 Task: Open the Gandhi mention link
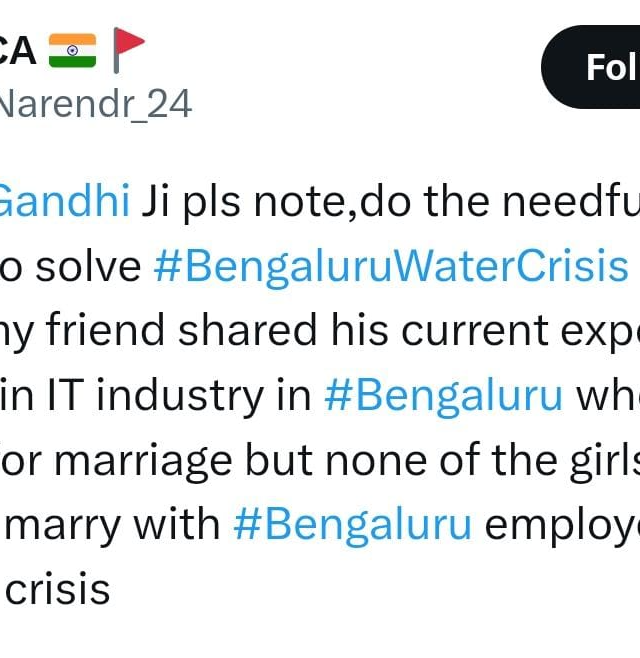coord(64,201)
